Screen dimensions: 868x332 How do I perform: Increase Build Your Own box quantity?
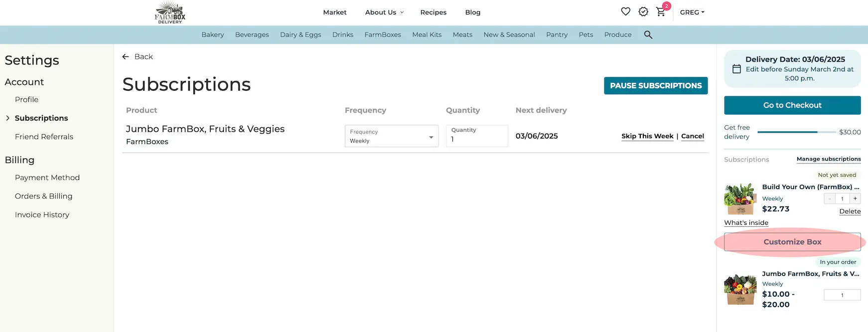click(855, 198)
